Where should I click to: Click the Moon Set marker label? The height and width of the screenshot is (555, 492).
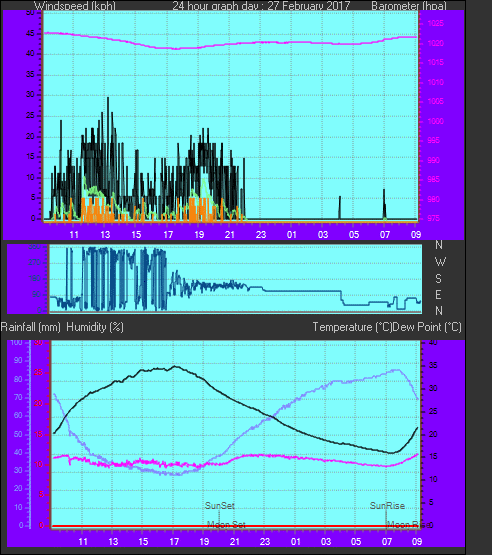coord(226,524)
